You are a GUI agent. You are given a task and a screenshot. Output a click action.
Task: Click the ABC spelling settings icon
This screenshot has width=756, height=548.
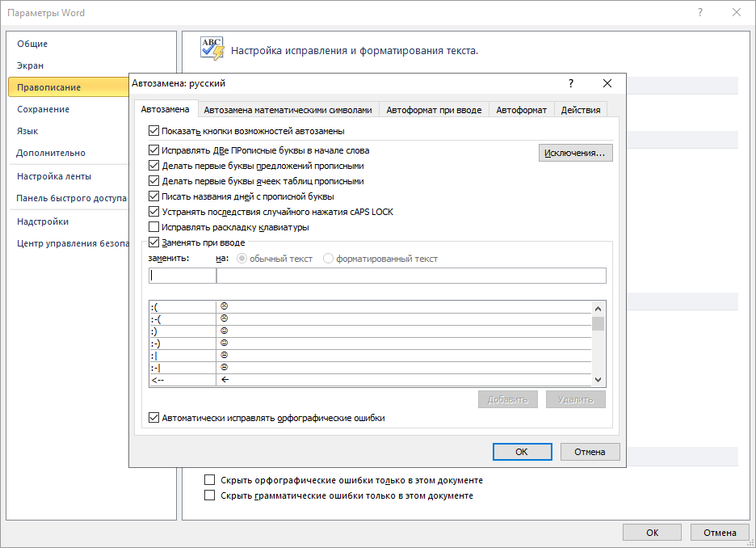point(212,49)
